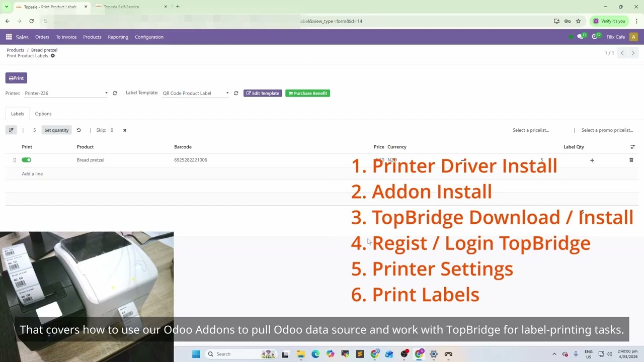
Task: Switch to the Options tab
Action: (43, 114)
